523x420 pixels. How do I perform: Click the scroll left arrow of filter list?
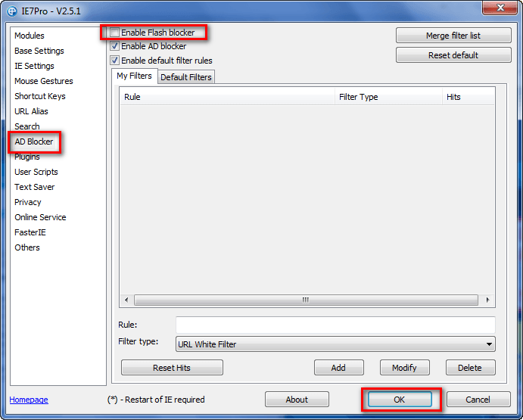[126, 300]
